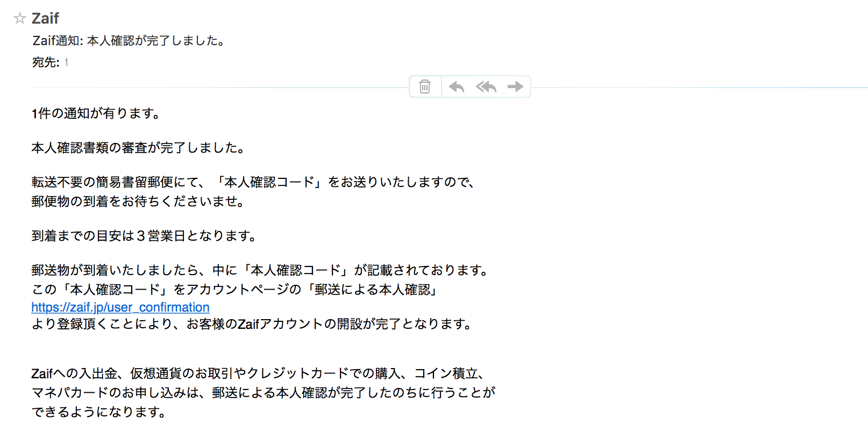This screenshot has height=432, width=868.
Task: Reply to the Zaif message
Action: [x=457, y=87]
